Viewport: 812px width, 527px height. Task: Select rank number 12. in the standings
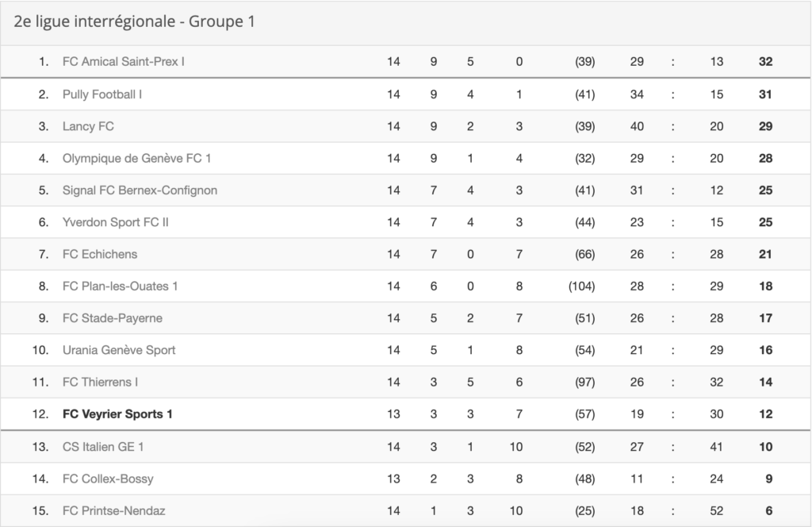point(40,414)
